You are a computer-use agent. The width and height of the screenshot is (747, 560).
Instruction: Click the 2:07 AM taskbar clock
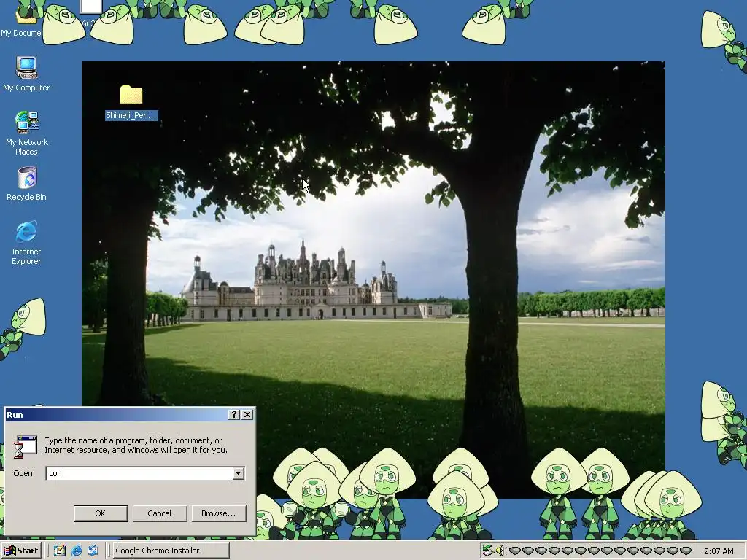click(x=719, y=551)
